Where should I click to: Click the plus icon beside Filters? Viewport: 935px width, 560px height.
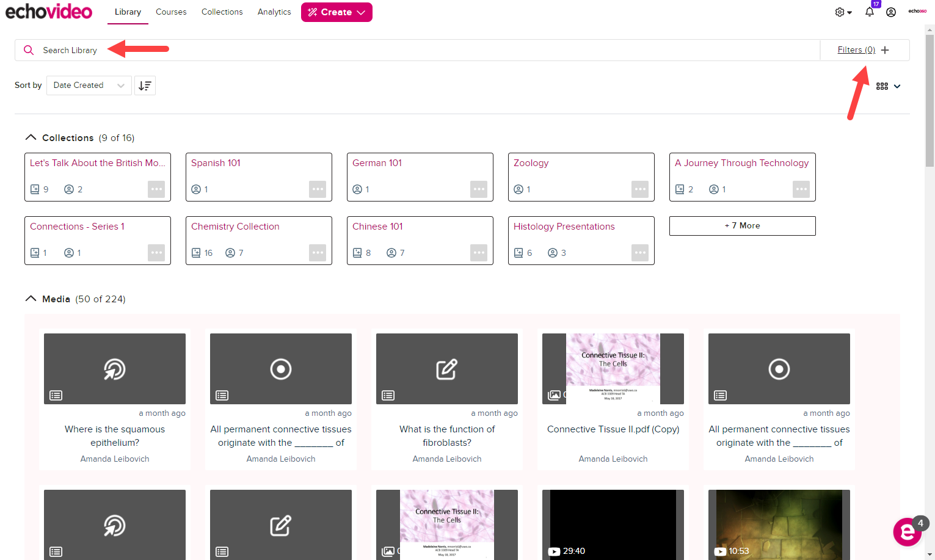pos(885,49)
